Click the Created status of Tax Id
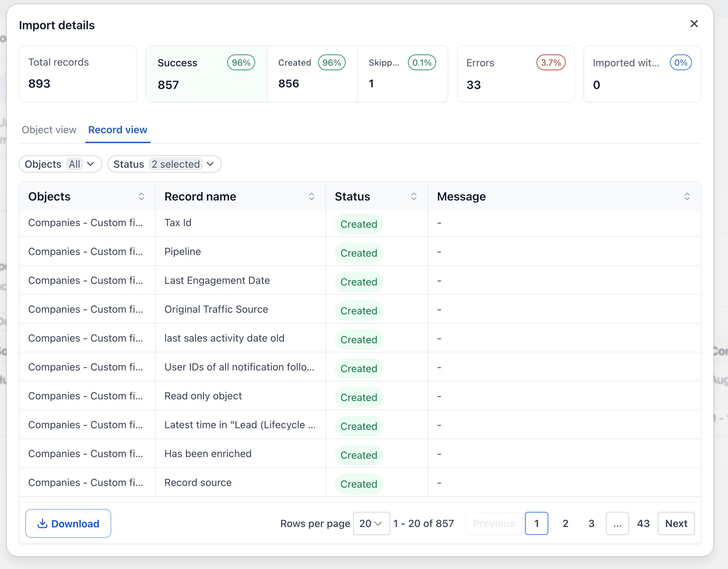 tap(359, 224)
